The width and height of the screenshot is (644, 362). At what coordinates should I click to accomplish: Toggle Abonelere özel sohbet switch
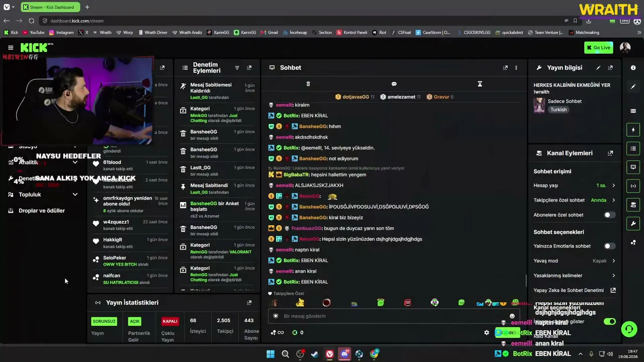tap(609, 215)
